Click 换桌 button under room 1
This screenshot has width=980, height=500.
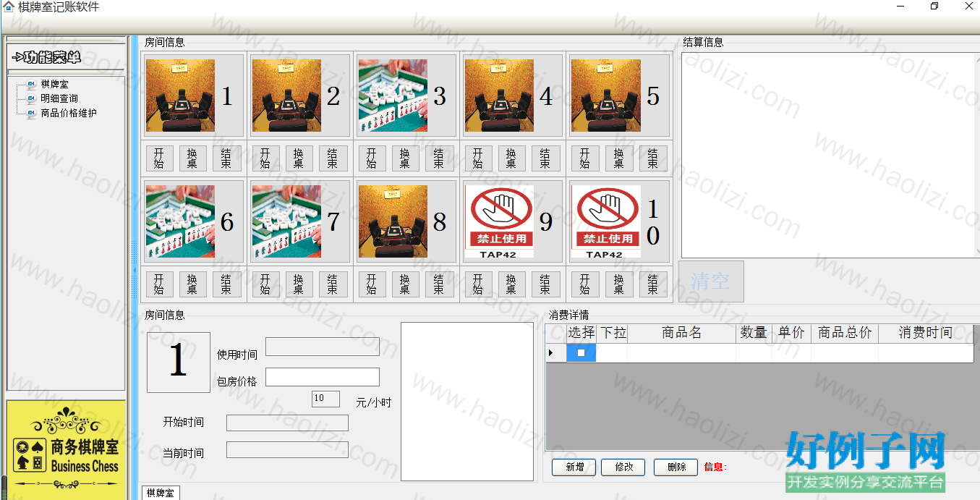click(x=192, y=158)
